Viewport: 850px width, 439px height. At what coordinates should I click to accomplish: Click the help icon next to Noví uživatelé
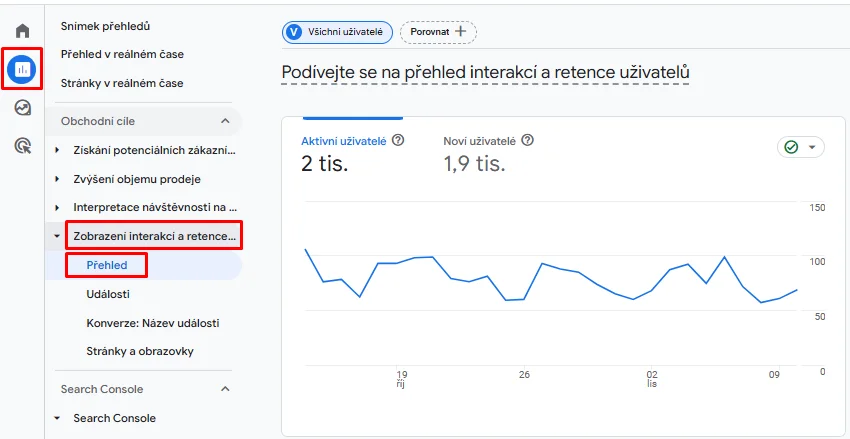pos(527,141)
